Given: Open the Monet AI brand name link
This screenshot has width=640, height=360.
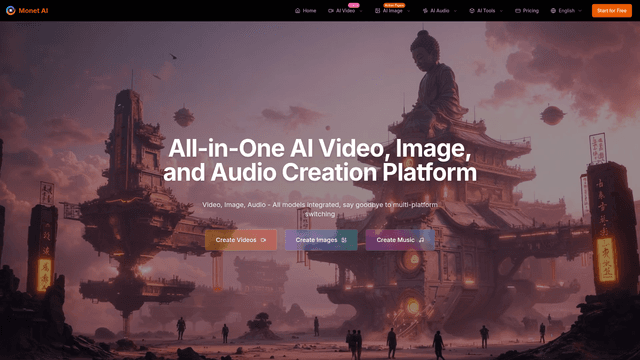Looking at the screenshot, I should click(x=33, y=11).
